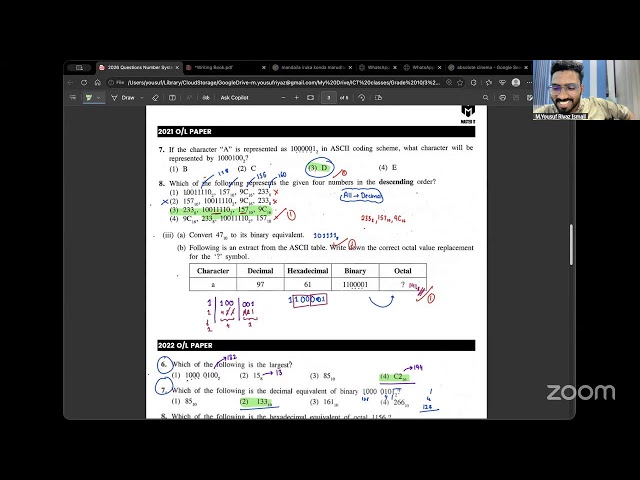Click the browser home icon

(x=98, y=82)
